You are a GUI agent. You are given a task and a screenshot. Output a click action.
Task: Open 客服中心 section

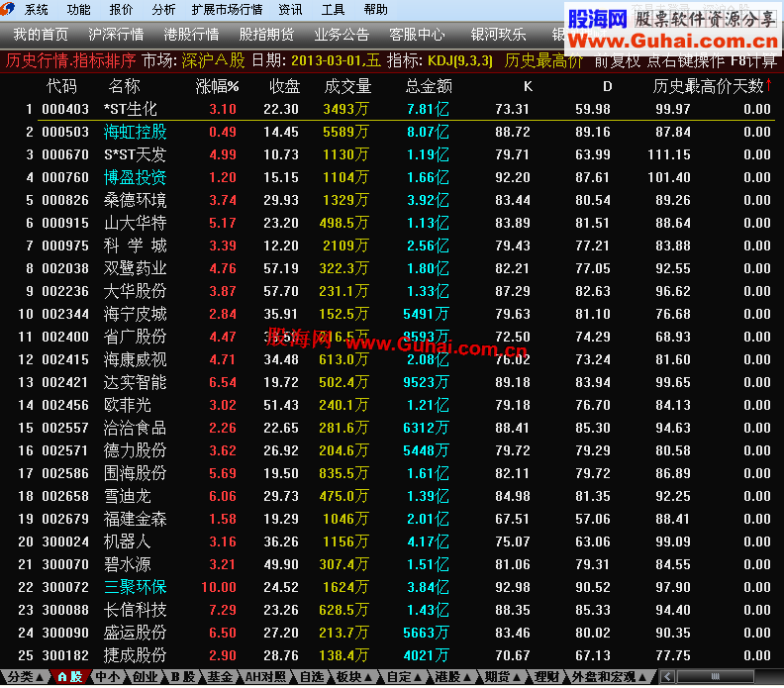tap(417, 35)
